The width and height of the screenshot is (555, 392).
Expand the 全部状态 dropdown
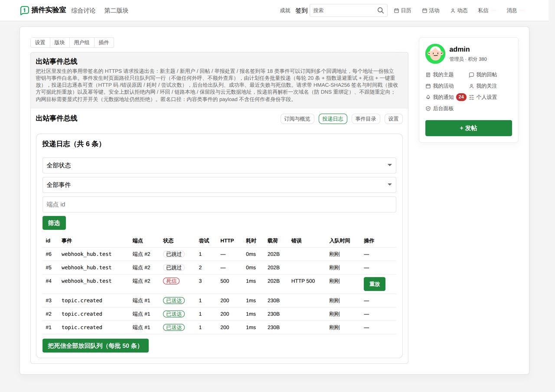(219, 165)
